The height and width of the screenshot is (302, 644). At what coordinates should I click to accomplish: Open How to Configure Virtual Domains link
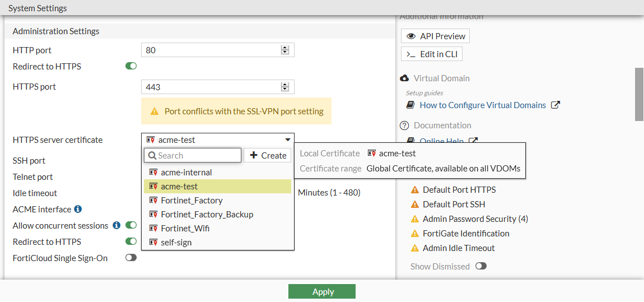(x=482, y=105)
